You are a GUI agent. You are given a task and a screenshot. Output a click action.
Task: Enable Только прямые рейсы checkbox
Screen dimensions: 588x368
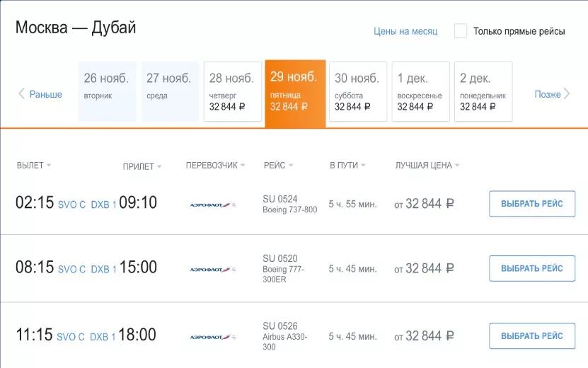click(x=461, y=31)
